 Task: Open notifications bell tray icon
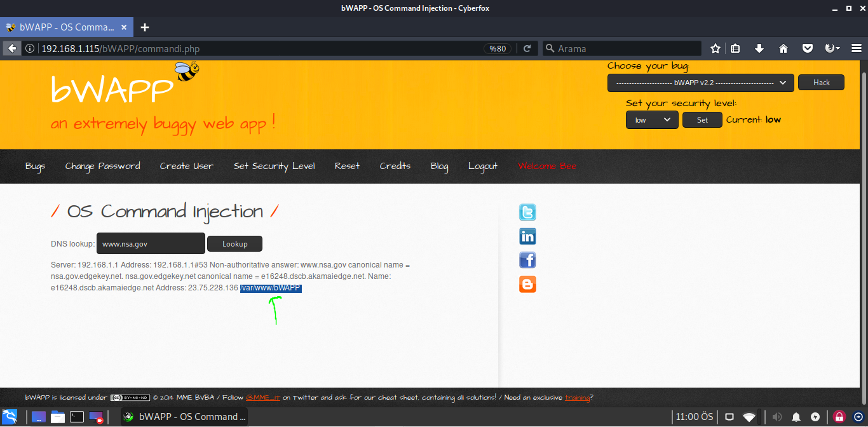(796, 417)
